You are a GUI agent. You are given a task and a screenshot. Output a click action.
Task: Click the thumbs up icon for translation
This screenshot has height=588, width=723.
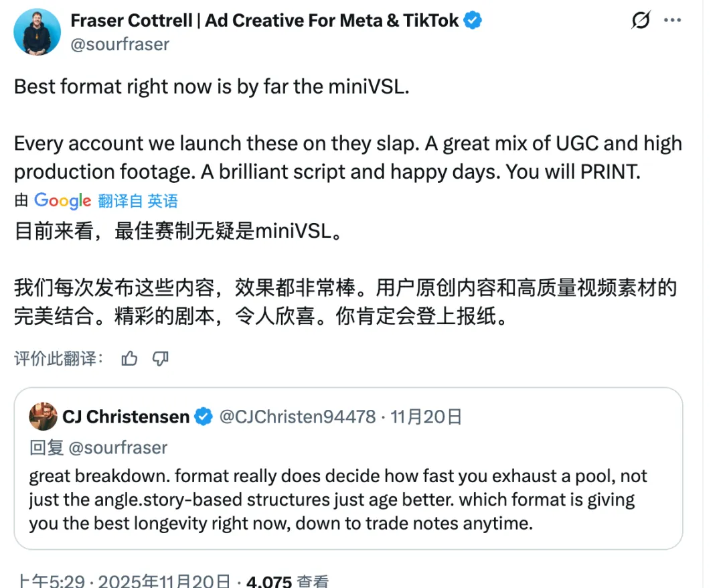point(129,359)
